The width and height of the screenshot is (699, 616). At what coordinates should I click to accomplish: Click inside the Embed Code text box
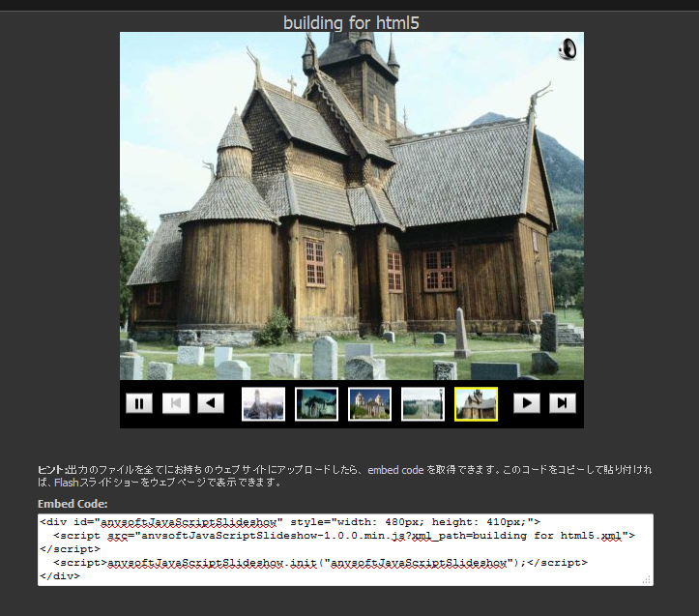pos(345,549)
